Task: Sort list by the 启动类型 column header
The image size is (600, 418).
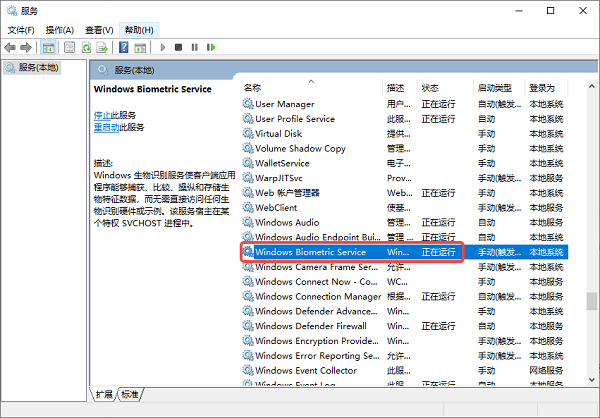Action: point(499,88)
